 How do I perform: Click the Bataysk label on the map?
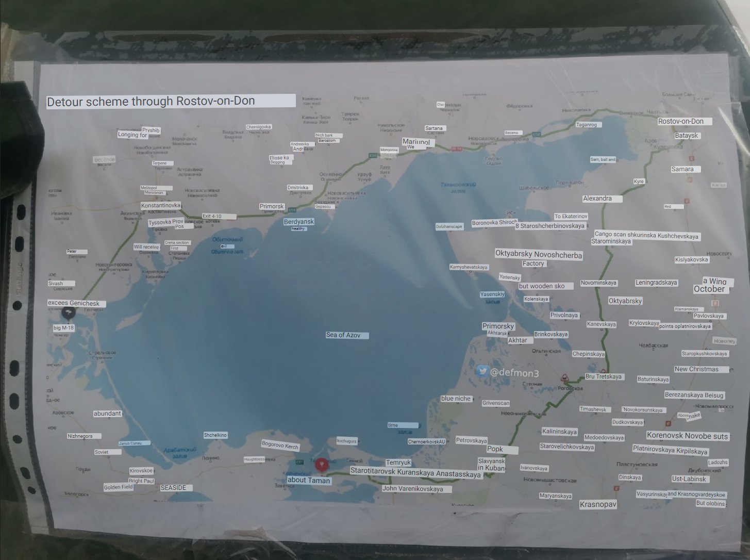(687, 136)
